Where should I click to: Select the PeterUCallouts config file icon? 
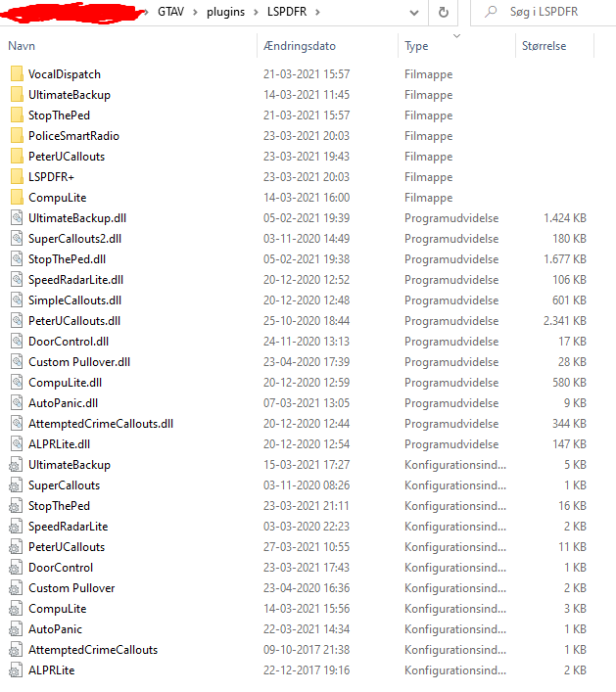[x=16, y=547]
